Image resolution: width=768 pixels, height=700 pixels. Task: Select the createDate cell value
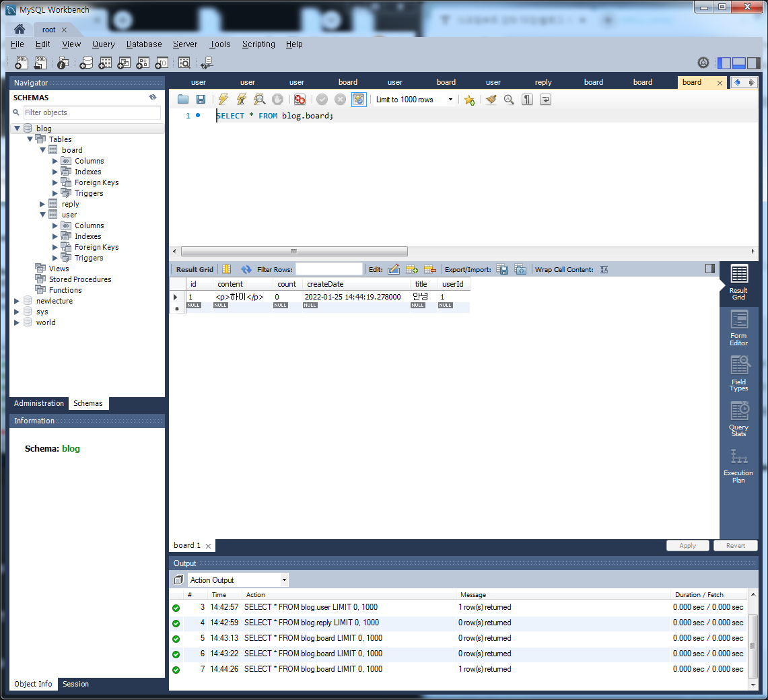(353, 297)
